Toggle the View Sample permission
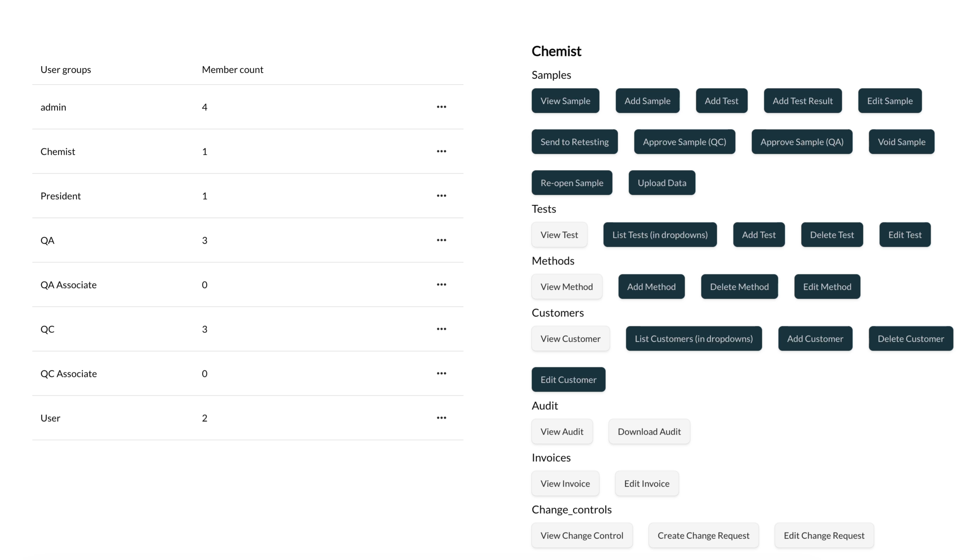 tap(565, 101)
